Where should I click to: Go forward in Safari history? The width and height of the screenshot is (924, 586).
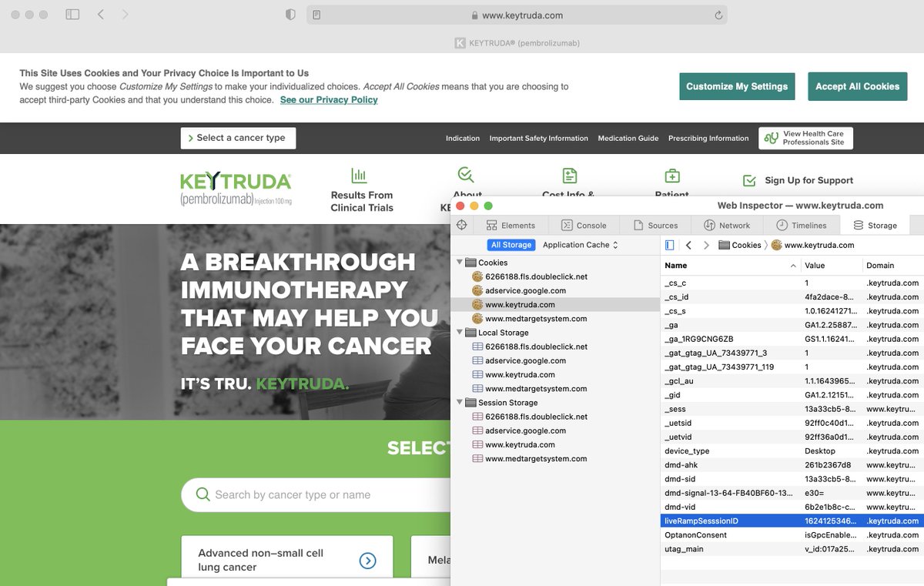(125, 15)
